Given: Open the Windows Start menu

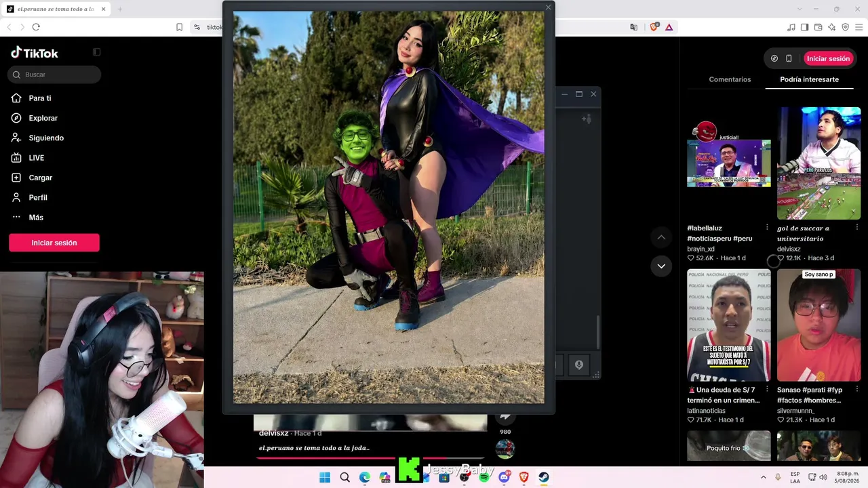Looking at the screenshot, I should click(x=325, y=477).
